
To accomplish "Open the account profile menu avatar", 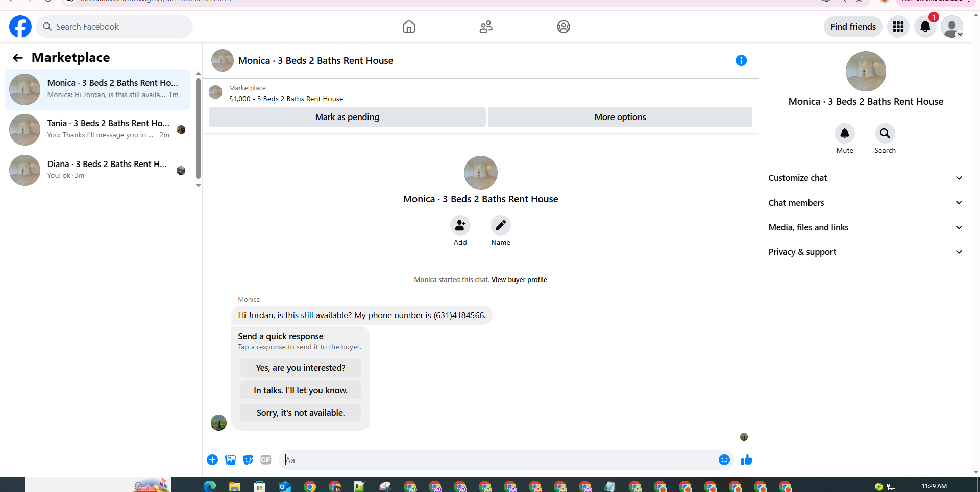I will 952,27.
